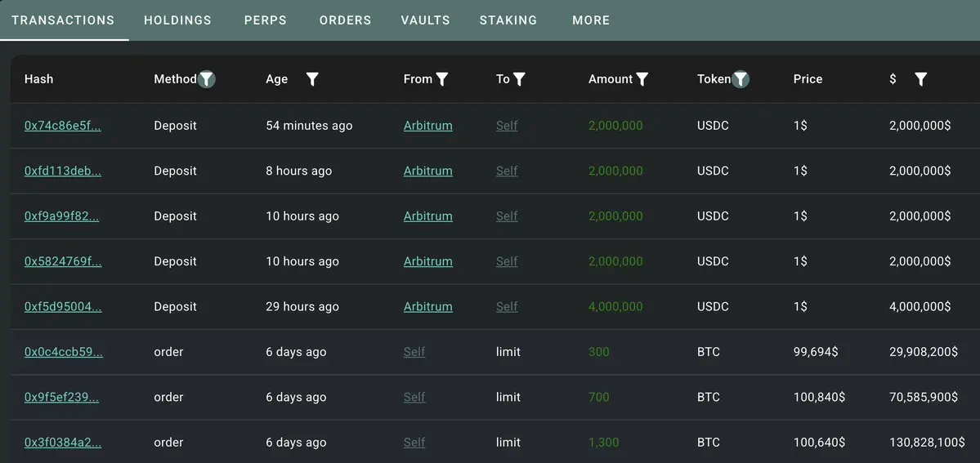The image size is (980, 463).
Task: Open the From column filter funnel
Action: [x=442, y=79]
